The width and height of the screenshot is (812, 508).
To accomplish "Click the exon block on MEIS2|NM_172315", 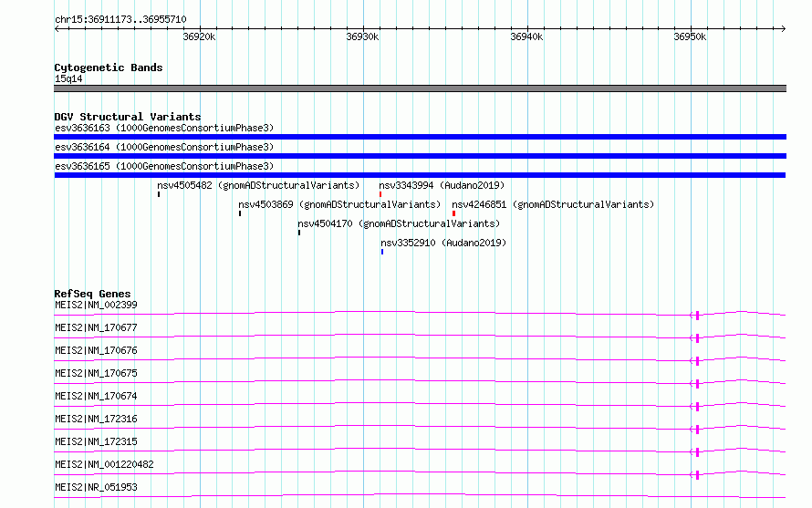I will pyautogui.click(x=698, y=452).
